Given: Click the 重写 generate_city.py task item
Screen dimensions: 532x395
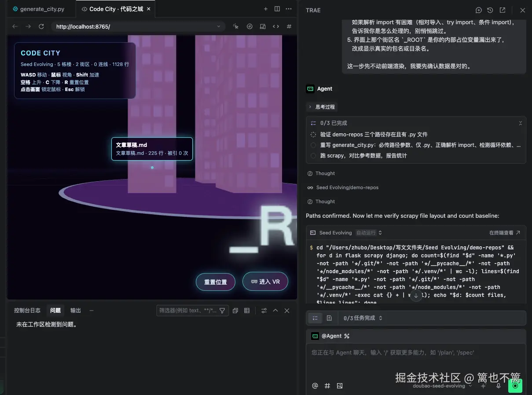Looking at the screenshot, I should click(x=416, y=145).
